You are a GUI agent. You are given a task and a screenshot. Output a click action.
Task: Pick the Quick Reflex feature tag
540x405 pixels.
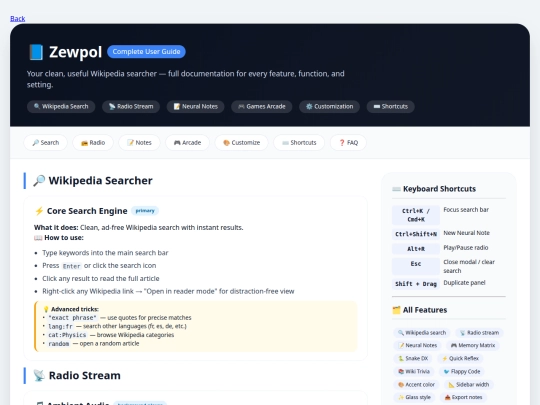coord(460,359)
